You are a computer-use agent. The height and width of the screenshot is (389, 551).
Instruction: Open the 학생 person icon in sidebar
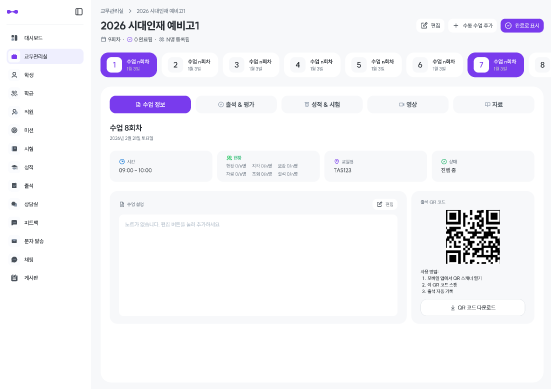[x=14, y=75]
